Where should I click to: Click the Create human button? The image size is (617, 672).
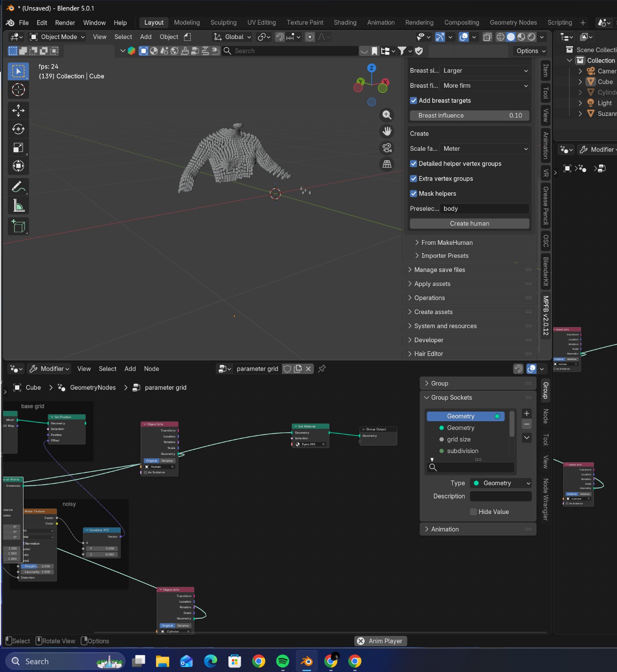(x=469, y=224)
